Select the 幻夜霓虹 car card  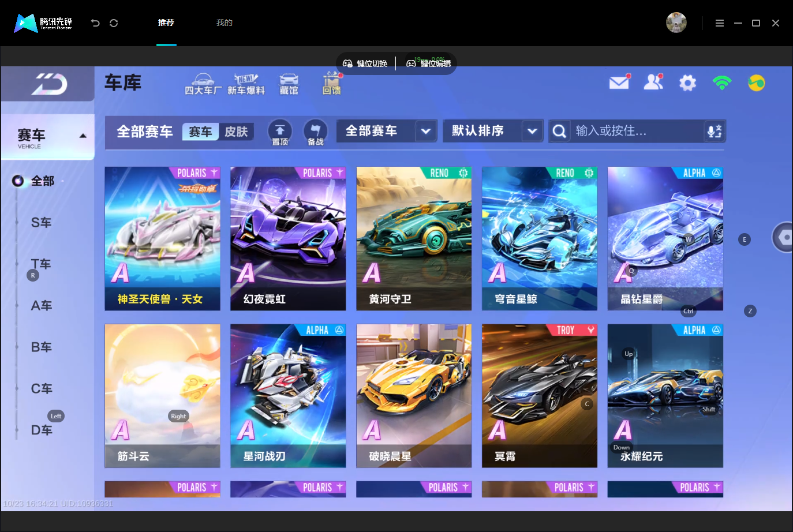(x=288, y=239)
